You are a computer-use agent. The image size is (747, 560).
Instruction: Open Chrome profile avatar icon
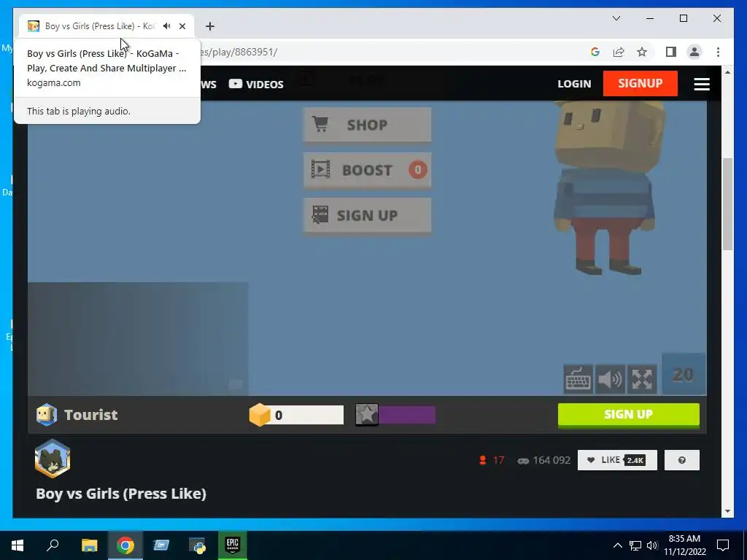(x=694, y=52)
